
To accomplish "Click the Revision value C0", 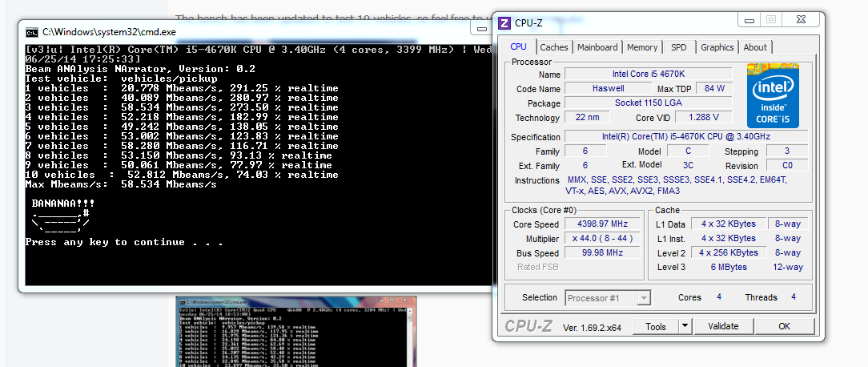I will 787,165.
